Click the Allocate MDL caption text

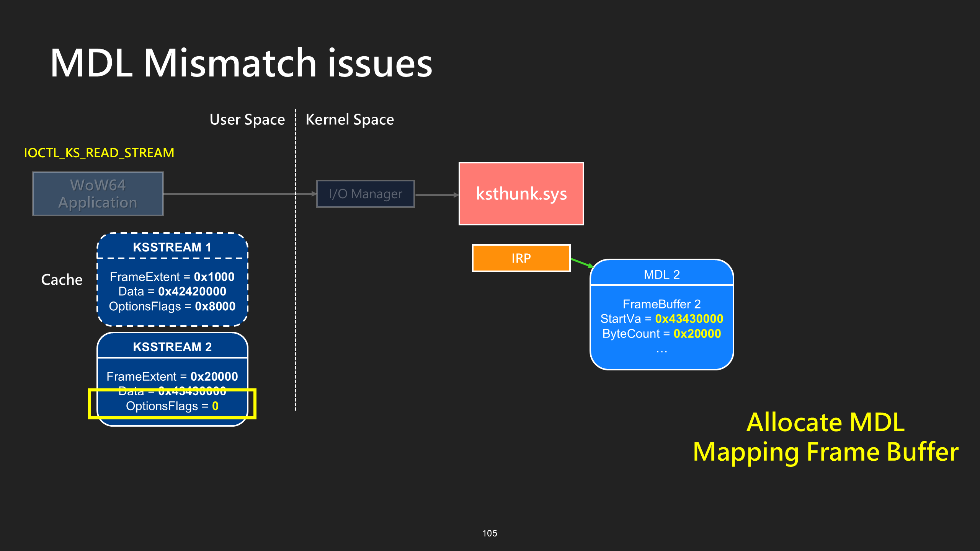click(826, 422)
